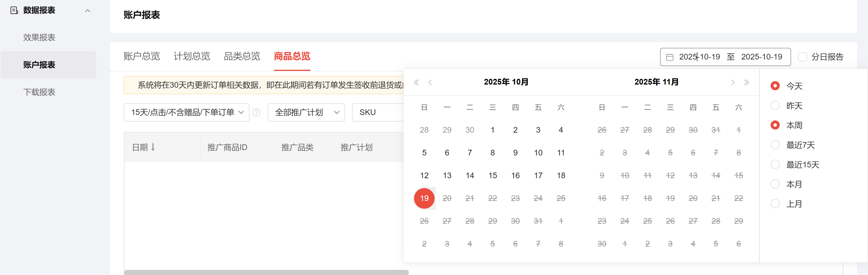Click the horizontal scrollbar under the table

point(266,272)
